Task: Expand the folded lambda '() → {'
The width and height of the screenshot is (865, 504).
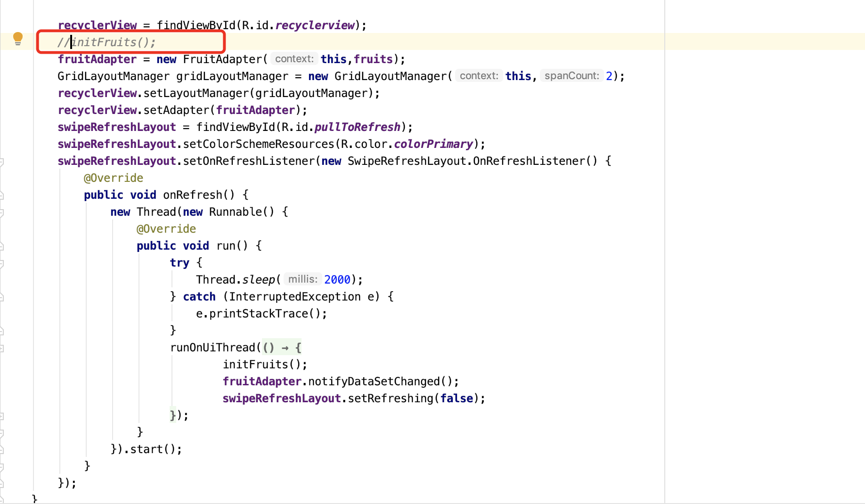Action: pos(282,348)
